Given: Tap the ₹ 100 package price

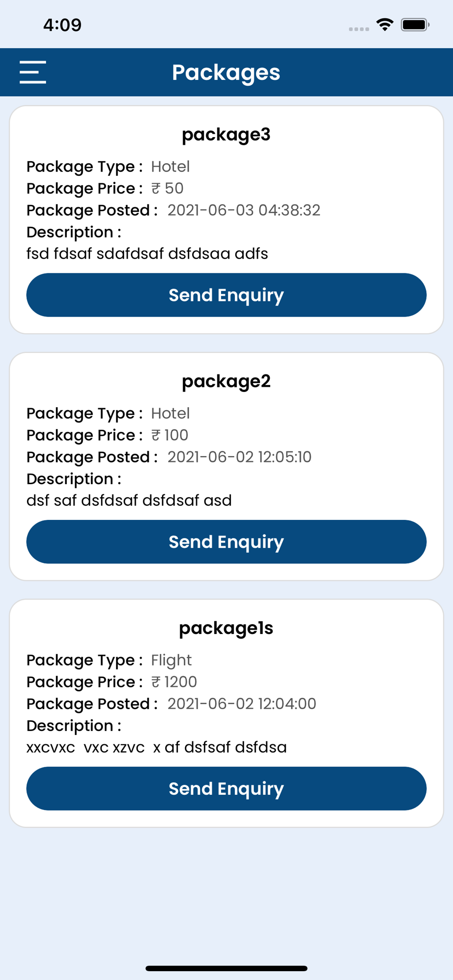Looking at the screenshot, I should point(170,435).
